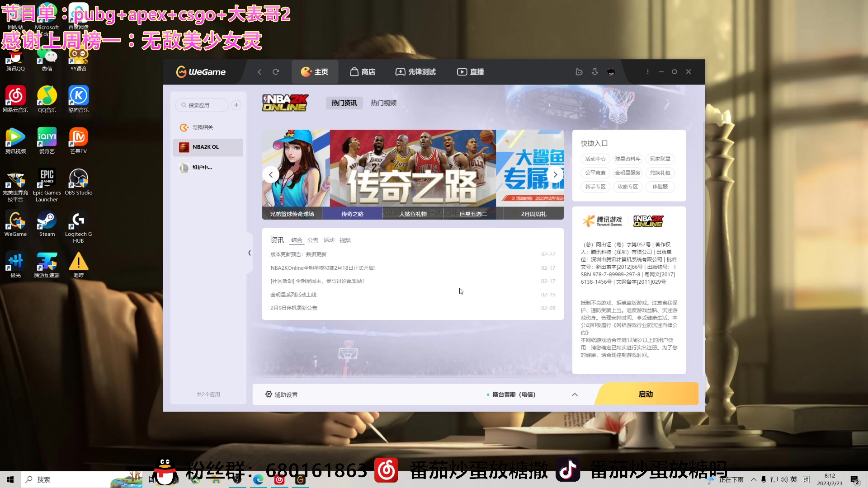Viewport: 868px width, 488px height.
Task: Select the 维护中 game entry
Action: (208, 168)
